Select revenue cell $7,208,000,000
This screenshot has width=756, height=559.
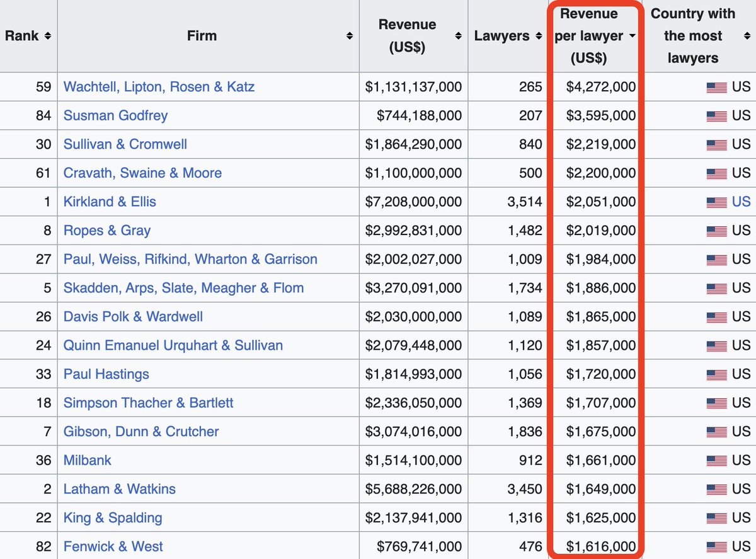click(x=413, y=202)
